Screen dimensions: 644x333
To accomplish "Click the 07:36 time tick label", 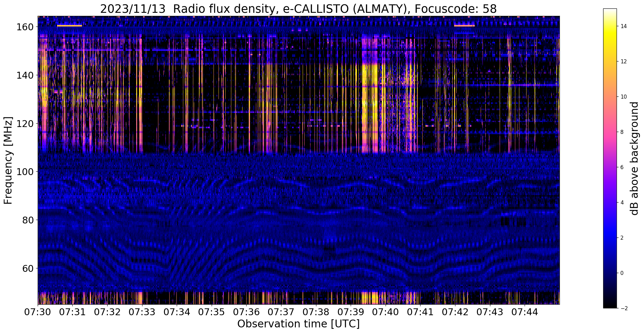I will point(247,311).
